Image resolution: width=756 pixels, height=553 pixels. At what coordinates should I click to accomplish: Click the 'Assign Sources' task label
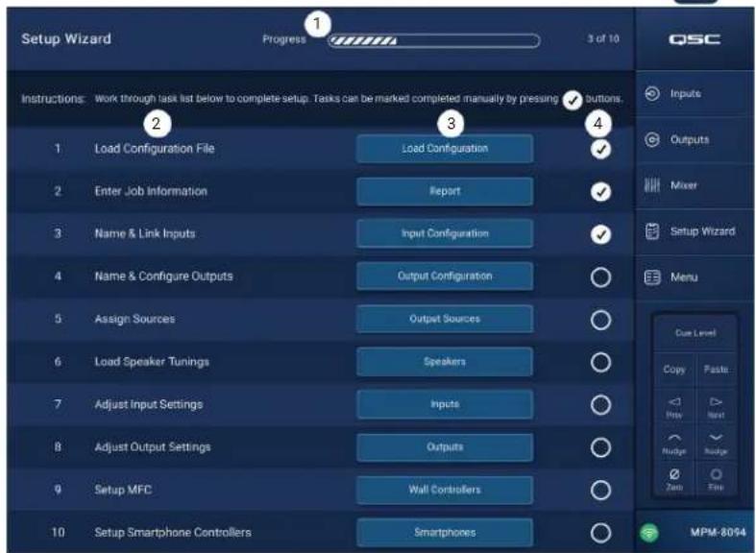[135, 319]
